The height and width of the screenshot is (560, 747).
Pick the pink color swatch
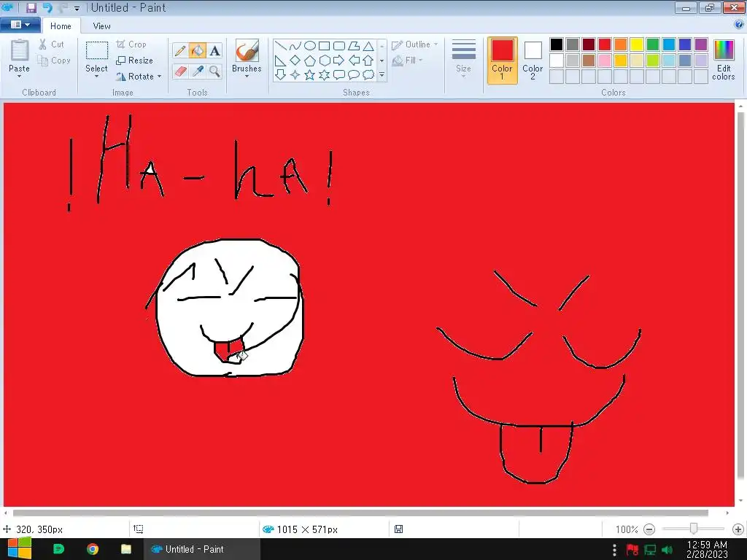click(x=605, y=61)
